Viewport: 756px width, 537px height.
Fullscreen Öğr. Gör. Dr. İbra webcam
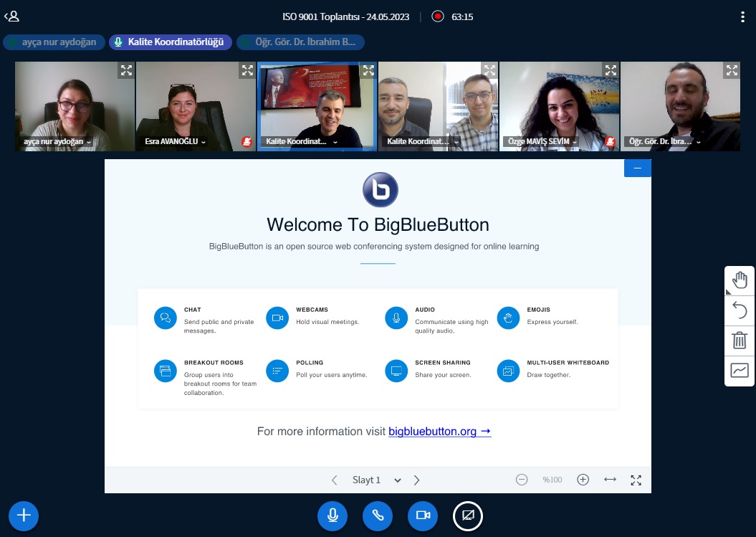click(732, 70)
